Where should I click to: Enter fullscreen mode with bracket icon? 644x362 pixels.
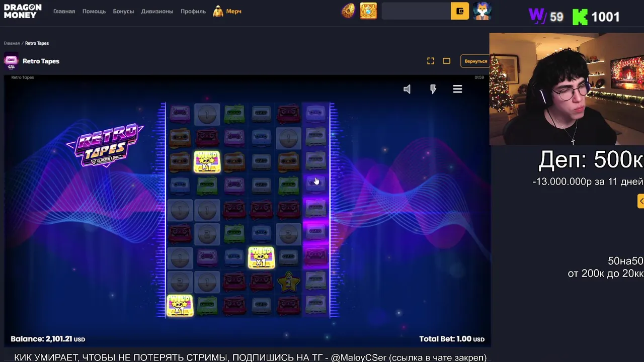coord(431,61)
